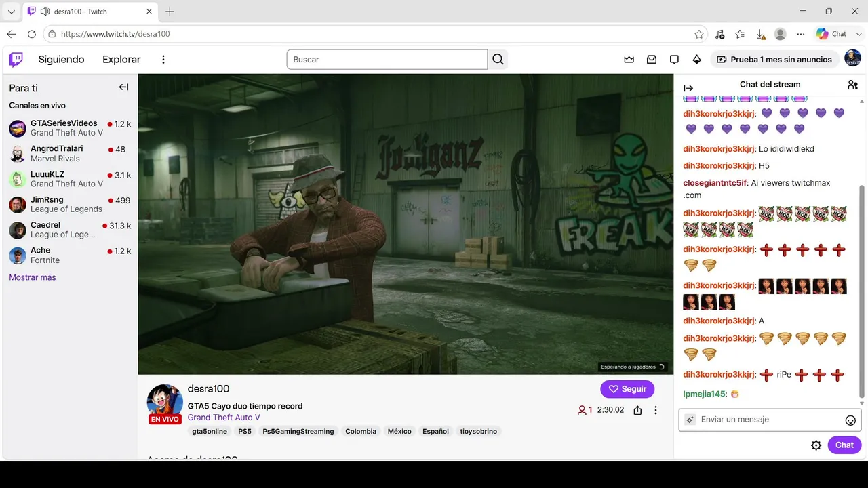Send message with Chat button
This screenshot has width=868, height=488.
(x=844, y=445)
